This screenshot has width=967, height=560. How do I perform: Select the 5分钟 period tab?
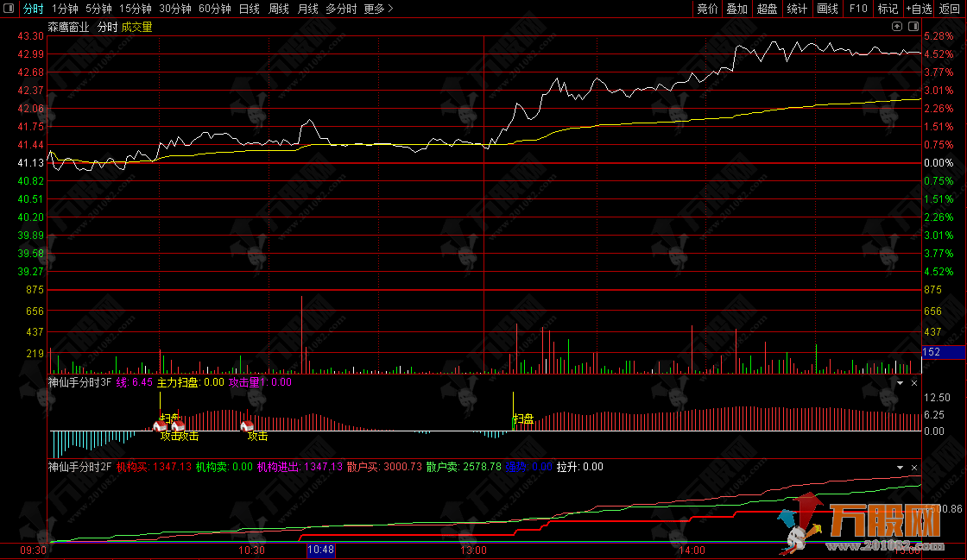(x=98, y=9)
